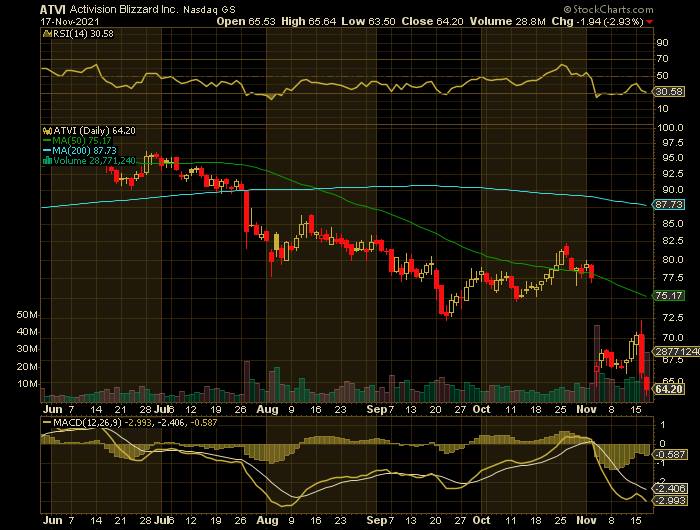Click the Close 64.20 header value

tap(432, 21)
